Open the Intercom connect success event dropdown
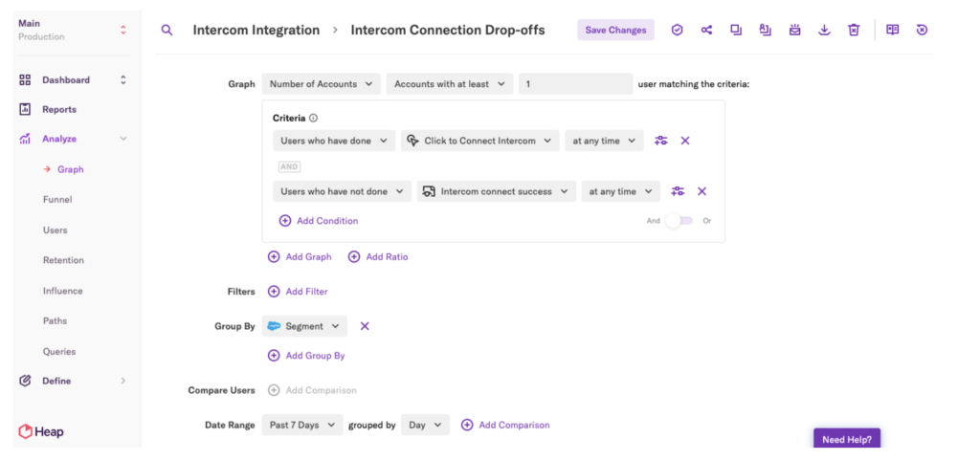The image size is (980, 460). [497, 191]
